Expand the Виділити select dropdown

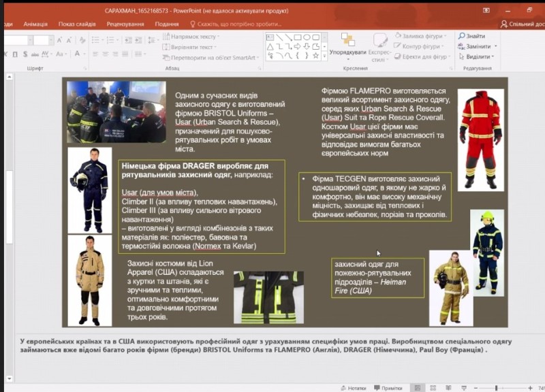pyautogui.click(x=477, y=56)
